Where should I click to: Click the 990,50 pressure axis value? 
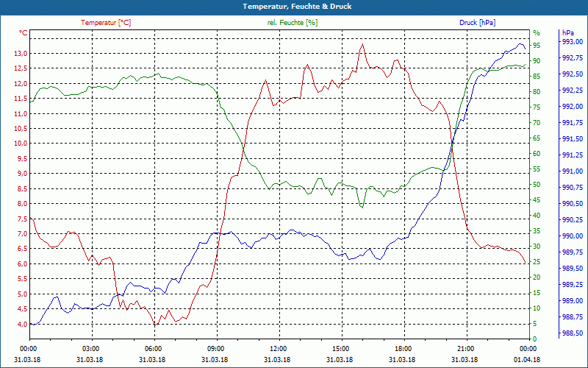tap(573, 204)
